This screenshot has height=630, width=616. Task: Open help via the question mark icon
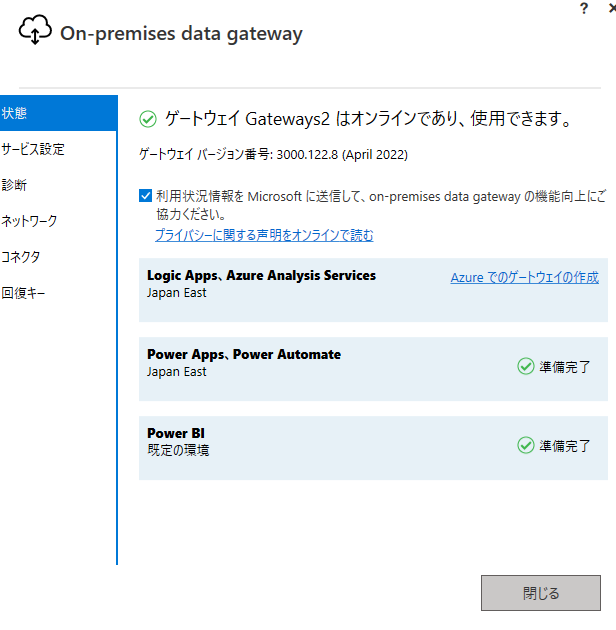coord(584,8)
